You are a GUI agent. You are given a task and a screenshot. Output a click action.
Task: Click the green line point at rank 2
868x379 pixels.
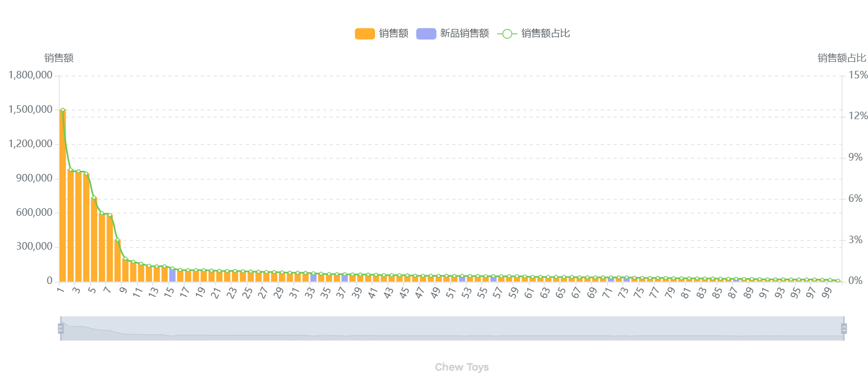70,170
